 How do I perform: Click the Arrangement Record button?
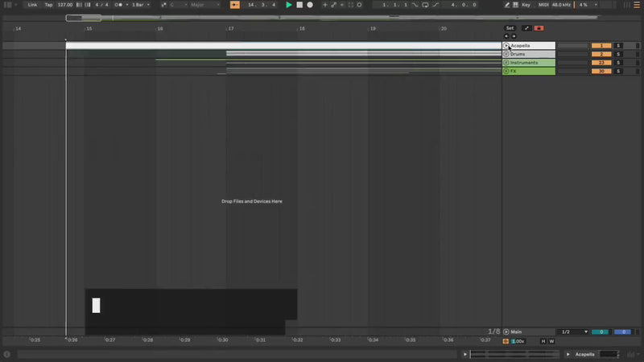(310, 5)
